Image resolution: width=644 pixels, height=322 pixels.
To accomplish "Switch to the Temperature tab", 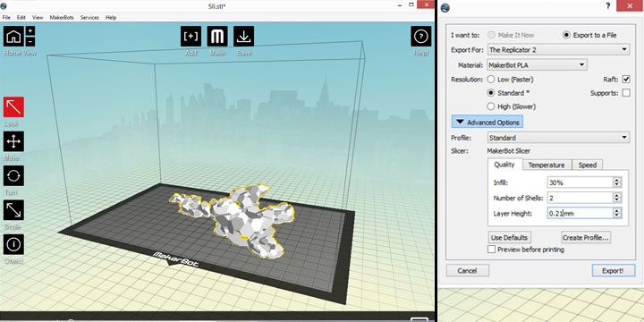I will (547, 165).
